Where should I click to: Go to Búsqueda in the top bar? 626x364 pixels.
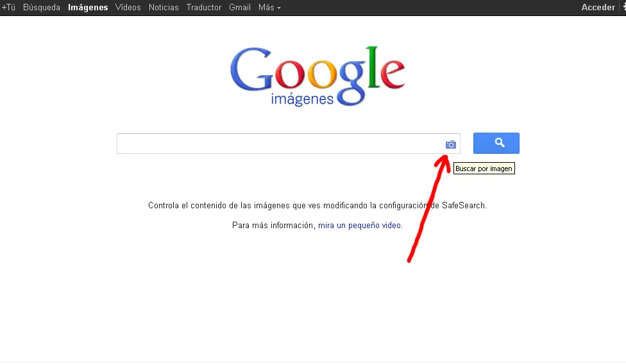(x=42, y=7)
